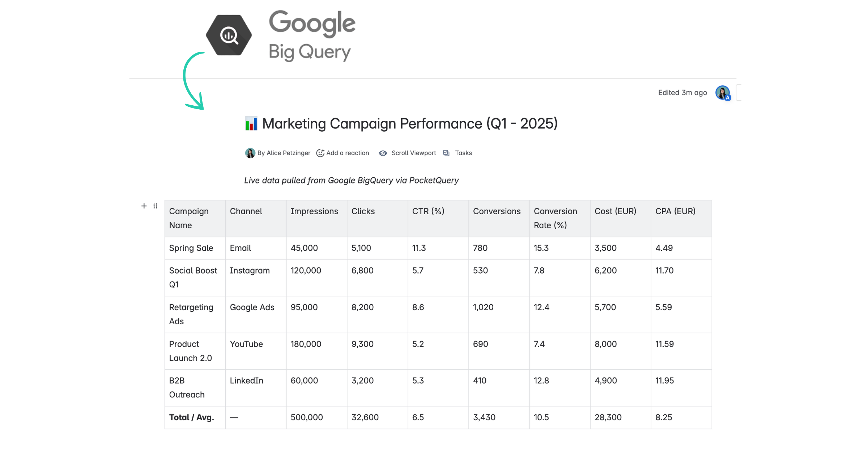Image resolution: width=868 pixels, height=456 pixels.
Task: Click the Add a reaction smiley icon
Action: point(320,153)
